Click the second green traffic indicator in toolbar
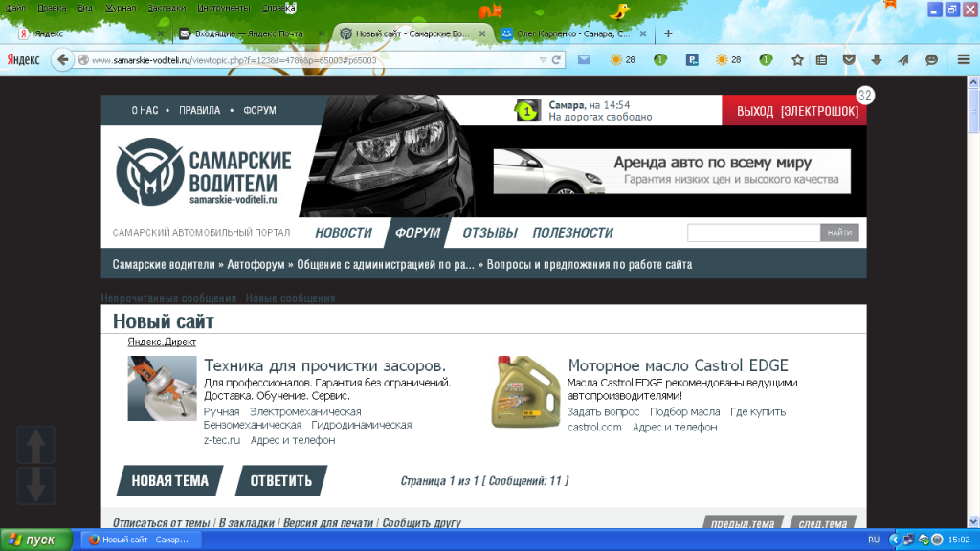Viewport: 980px width, 551px height. pos(766,60)
